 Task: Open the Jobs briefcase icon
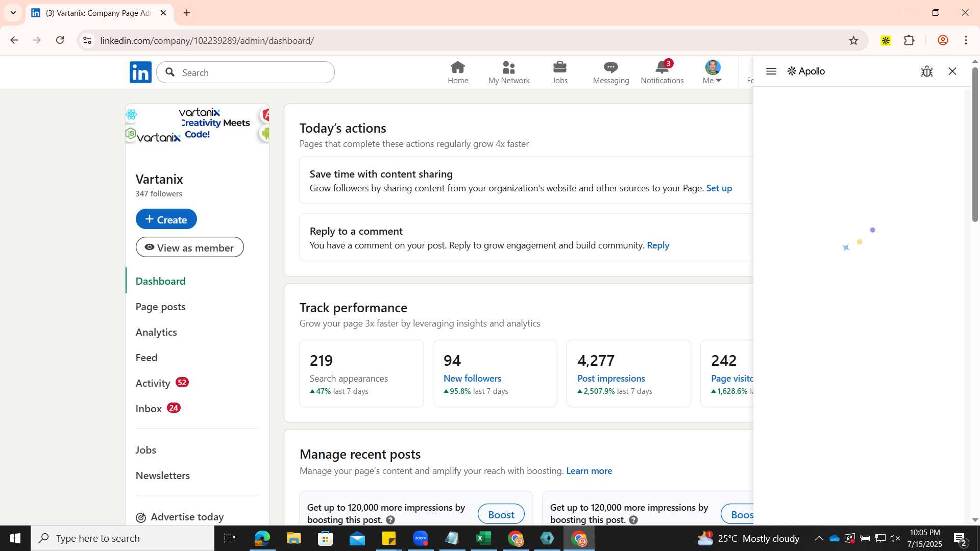pyautogui.click(x=560, y=72)
